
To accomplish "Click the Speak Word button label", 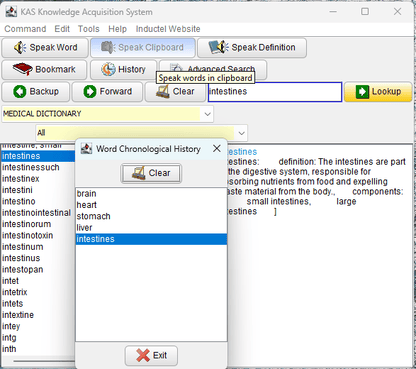I will [x=53, y=47].
